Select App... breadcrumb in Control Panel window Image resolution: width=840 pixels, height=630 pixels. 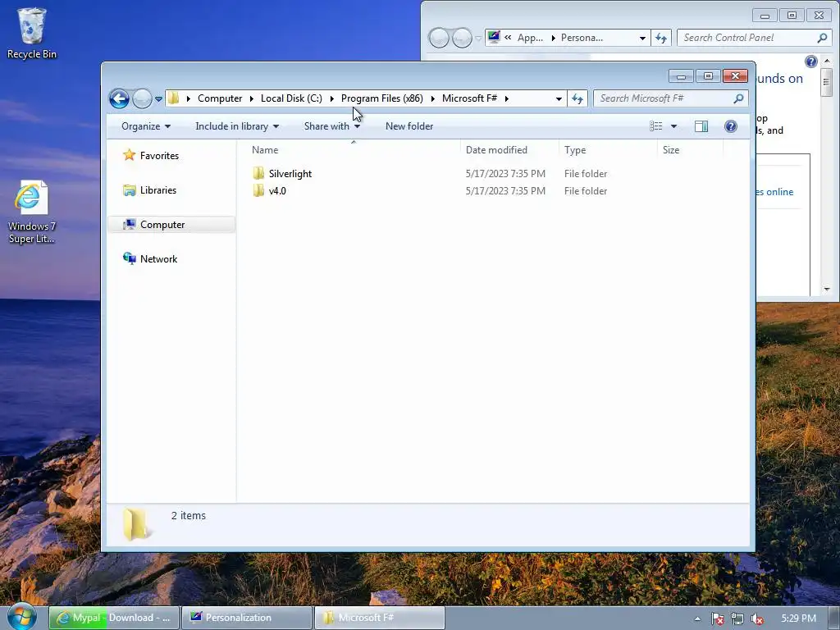pos(530,38)
